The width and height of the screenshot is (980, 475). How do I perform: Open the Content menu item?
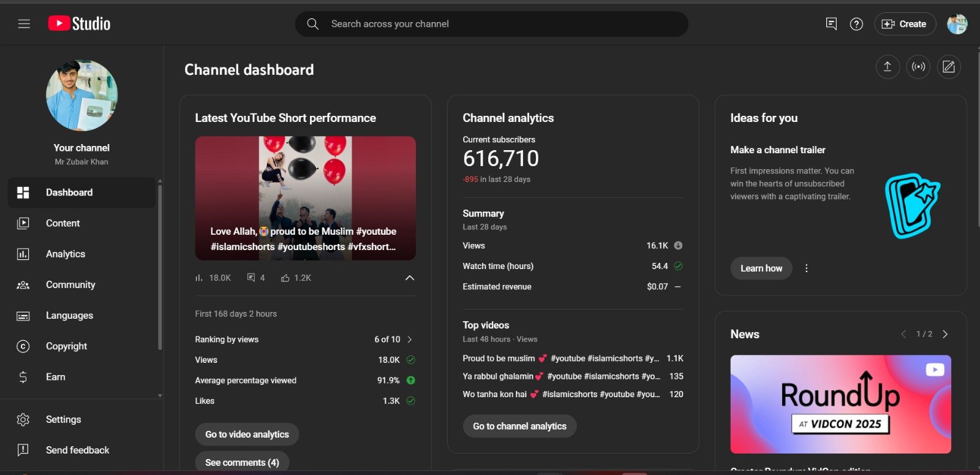click(81, 223)
